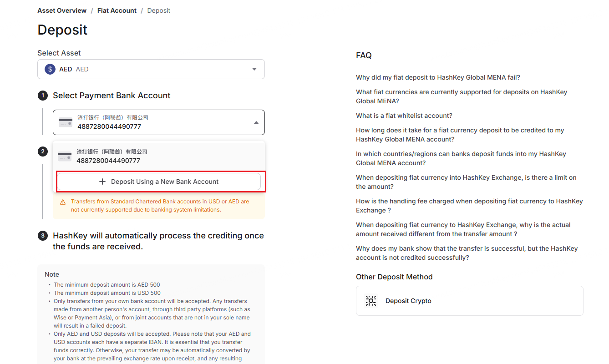609x364 pixels.
Task: Click step 2 numbered circle marker
Action: [43, 151]
